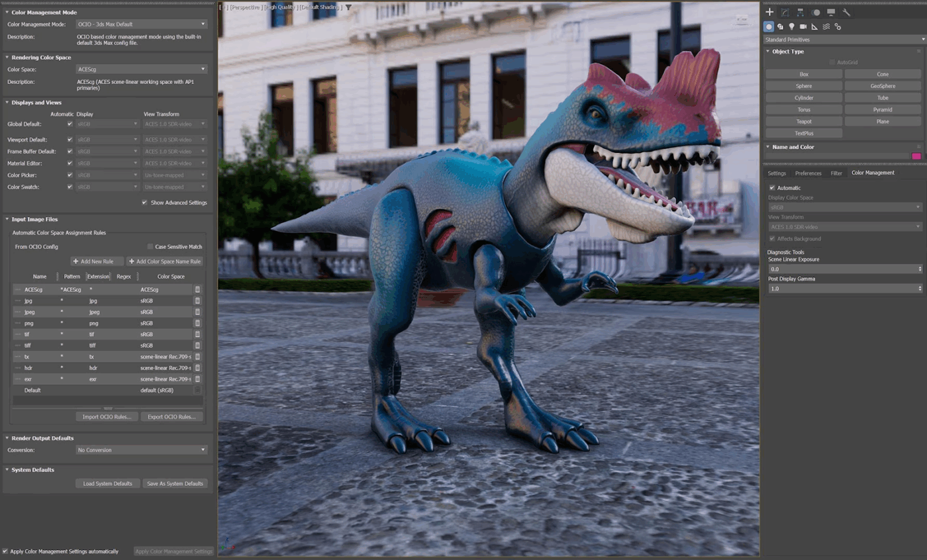
Task: Disable Apply Color Management Settings automatically
Action: click(5, 551)
